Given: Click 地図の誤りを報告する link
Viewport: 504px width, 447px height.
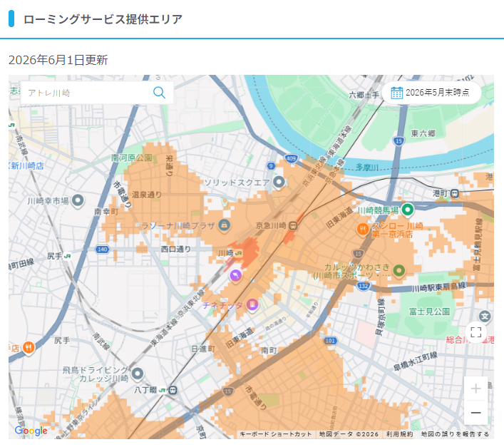Looking at the screenshot, I should coord(455,434).
